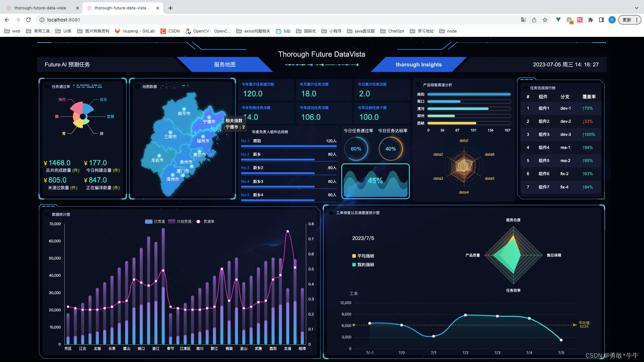Open the Vue devtools extension icon
644x362 pixels.
click(x=558, y=20)
